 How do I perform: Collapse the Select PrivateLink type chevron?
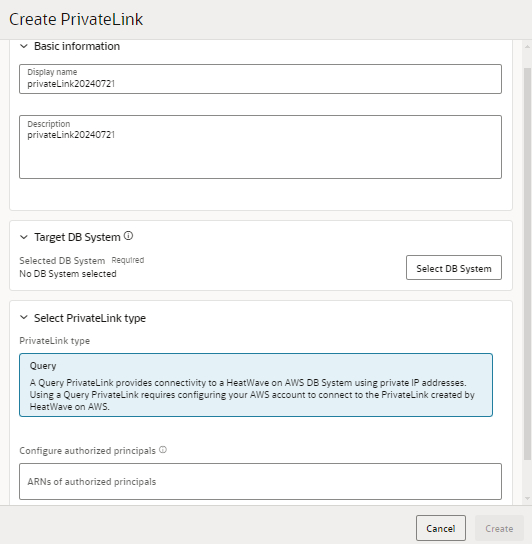[24, 317]
